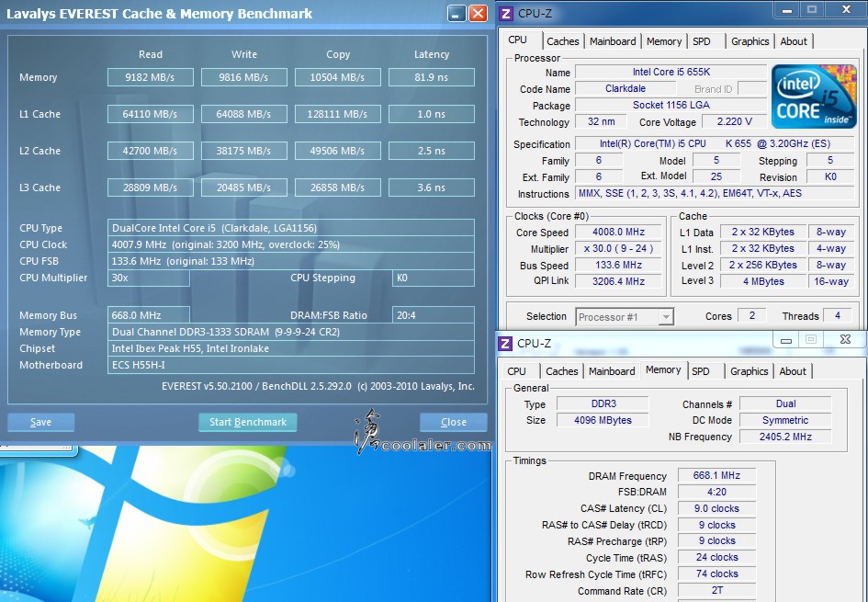This screenshot has width=868, height=602.
Task: Click Instructions field MMX, SSE list
Action: [715, 193]
